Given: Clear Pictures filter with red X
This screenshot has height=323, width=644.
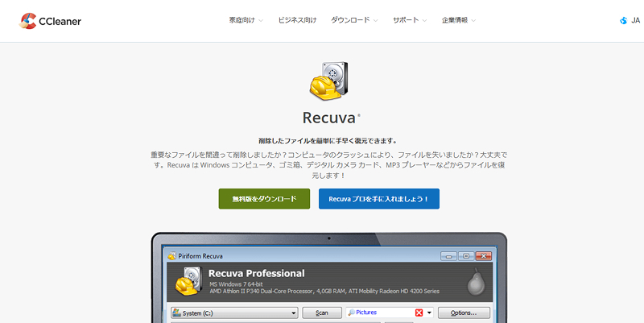Looking at the screenshot, I should [419, 313].
